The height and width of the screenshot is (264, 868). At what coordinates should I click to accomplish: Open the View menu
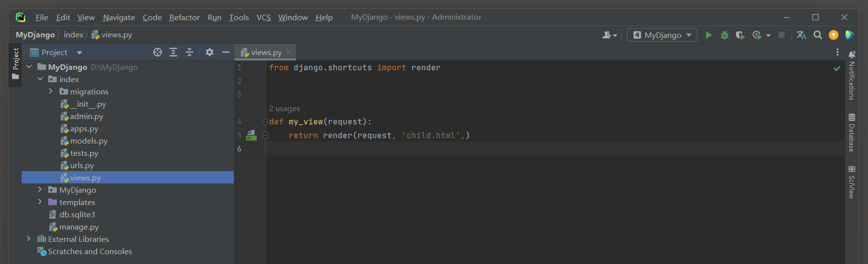pos(86,17)
